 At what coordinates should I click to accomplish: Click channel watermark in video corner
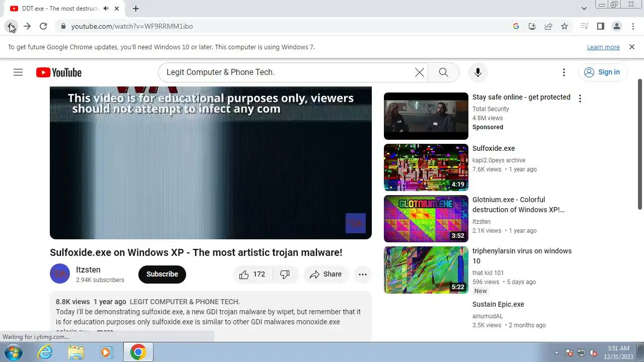(356, 223)
